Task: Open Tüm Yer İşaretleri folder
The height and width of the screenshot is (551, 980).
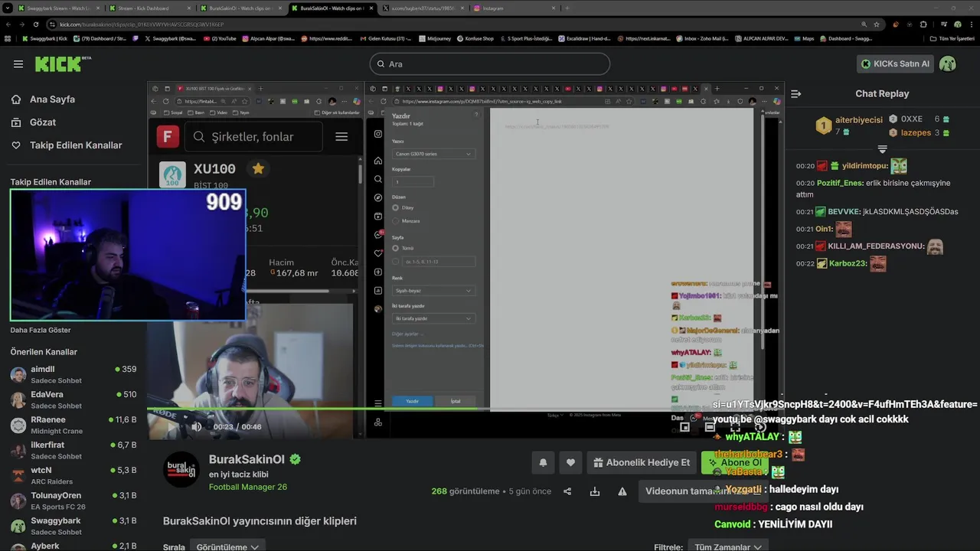Action: (x=952, y=38)
